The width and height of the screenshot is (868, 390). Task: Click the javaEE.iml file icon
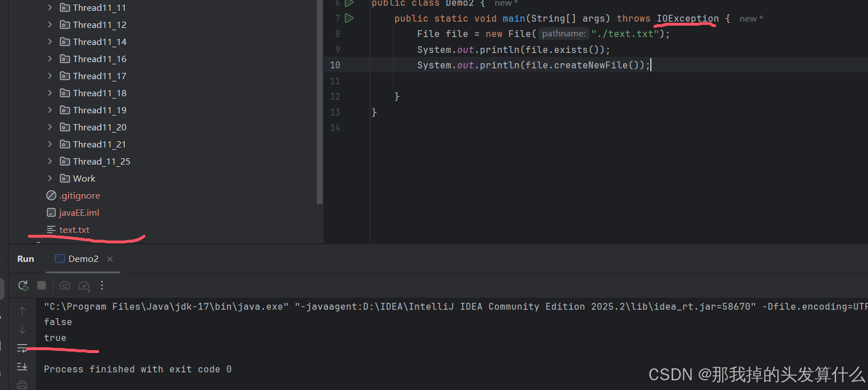click(x=51, y=212)
